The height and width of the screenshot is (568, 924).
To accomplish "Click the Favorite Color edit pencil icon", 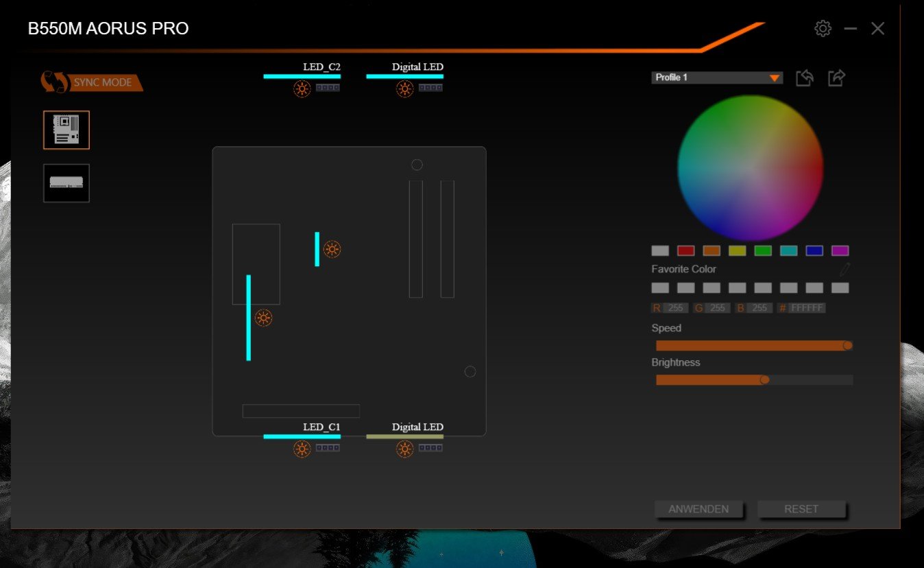I will (844, 269).
